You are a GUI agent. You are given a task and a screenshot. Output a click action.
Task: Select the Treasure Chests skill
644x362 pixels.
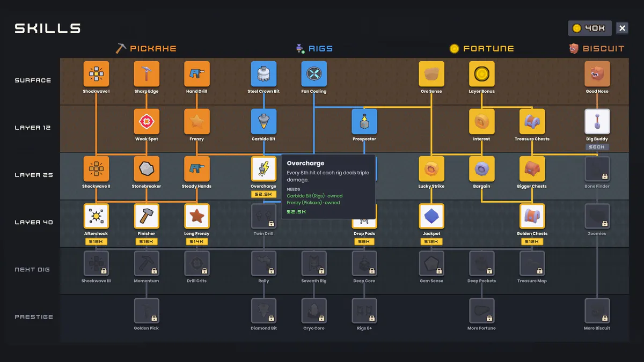(532, 122)
